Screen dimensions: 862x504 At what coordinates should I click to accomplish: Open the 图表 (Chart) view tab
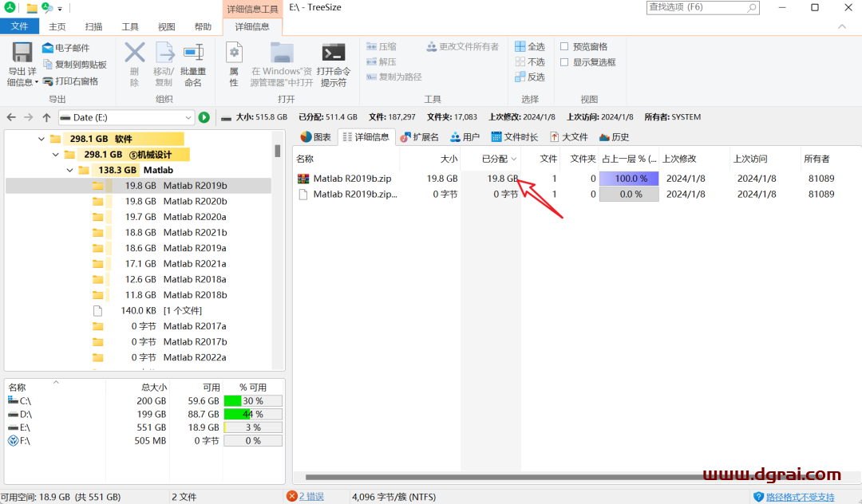316,137
